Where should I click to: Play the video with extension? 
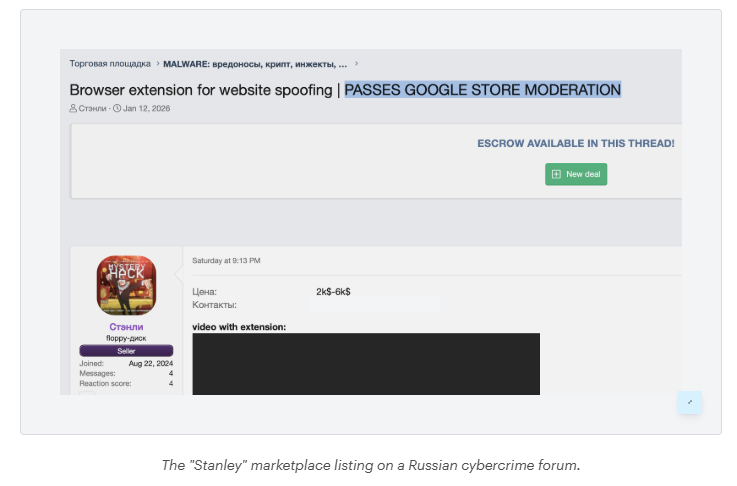(365, 363)
